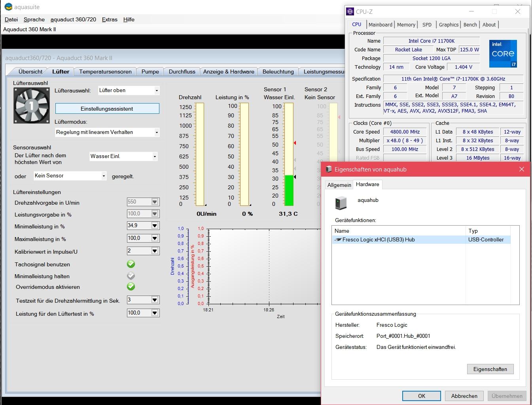Open the Maximalleistung in % spinner arrow
532x405 pixels.
pyautogui.click(x=155, y=238)
